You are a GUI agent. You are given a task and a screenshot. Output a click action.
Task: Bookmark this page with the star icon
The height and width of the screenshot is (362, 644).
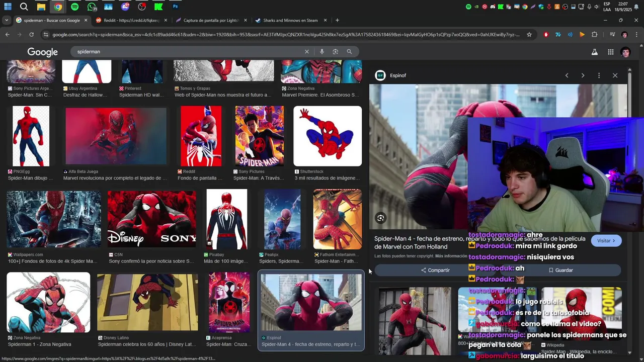(529, 35)
